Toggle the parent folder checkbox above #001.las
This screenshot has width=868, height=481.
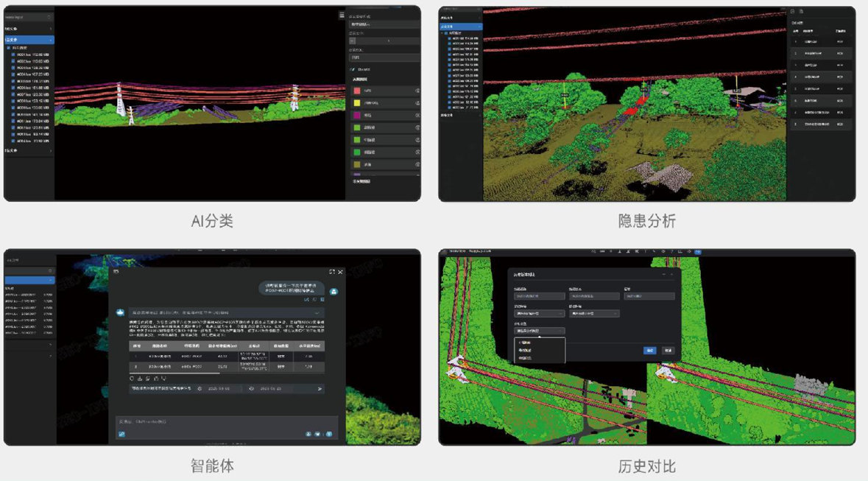pos(8,48)
